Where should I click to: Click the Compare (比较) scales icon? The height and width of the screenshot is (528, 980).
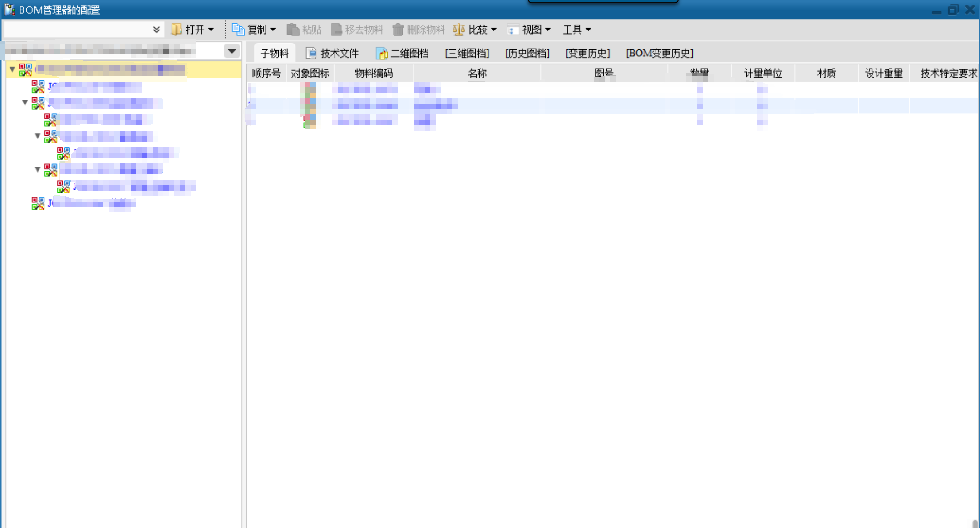click(458, 30)
